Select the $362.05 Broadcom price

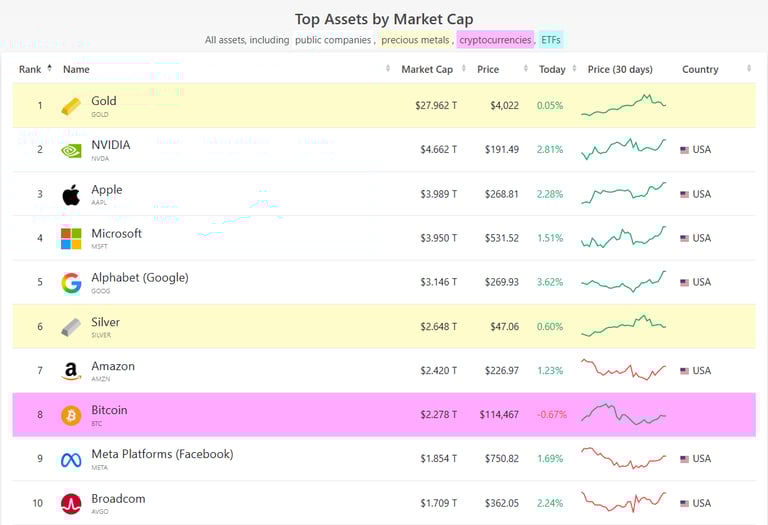502,503
